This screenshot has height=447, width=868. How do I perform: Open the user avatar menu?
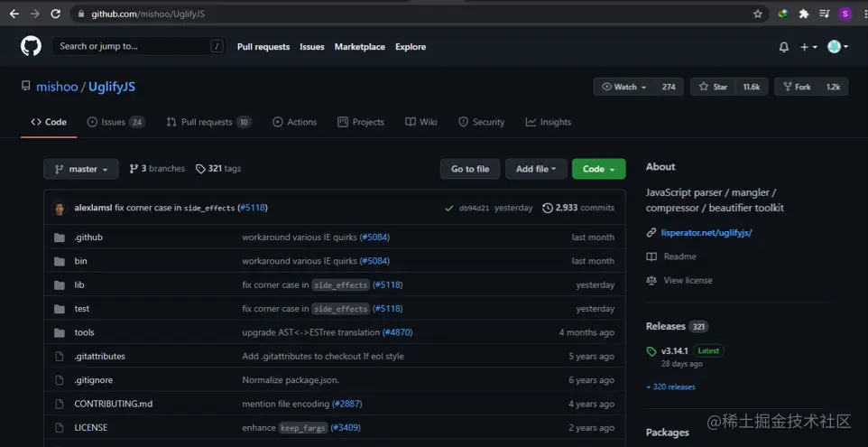pos(837,47)
